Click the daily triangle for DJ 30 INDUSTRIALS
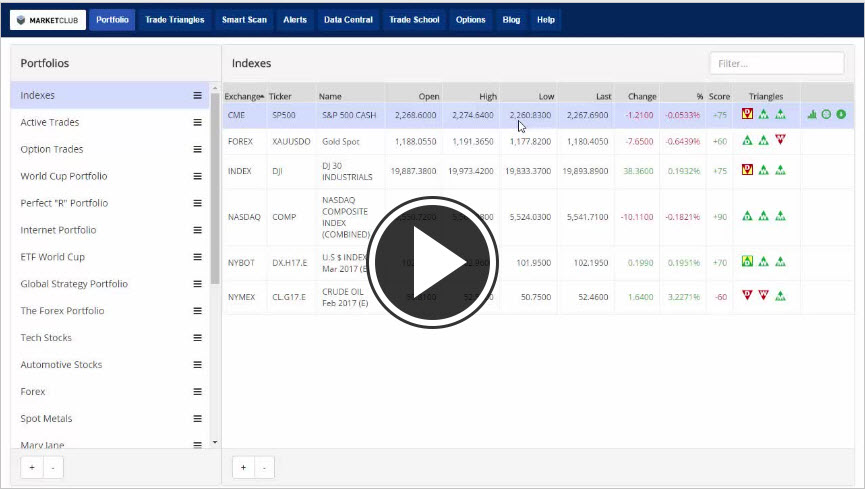This screenshot has height=489, width=865. [747, 169]
